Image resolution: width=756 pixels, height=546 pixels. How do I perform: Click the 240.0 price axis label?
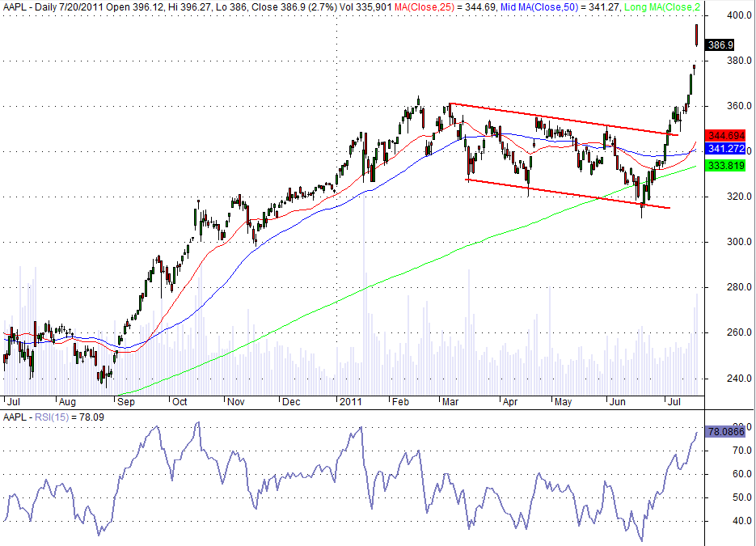pyautogui.click(x=740, y=379)
